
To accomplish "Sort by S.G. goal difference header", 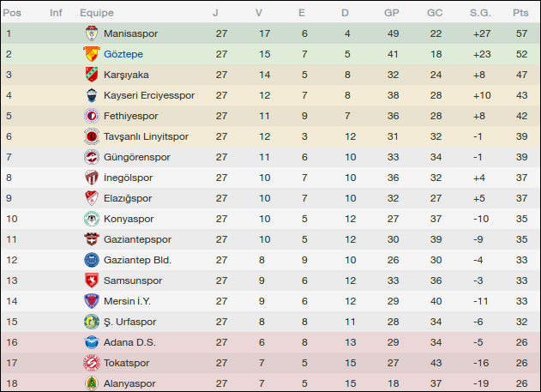I will (480, 13).
